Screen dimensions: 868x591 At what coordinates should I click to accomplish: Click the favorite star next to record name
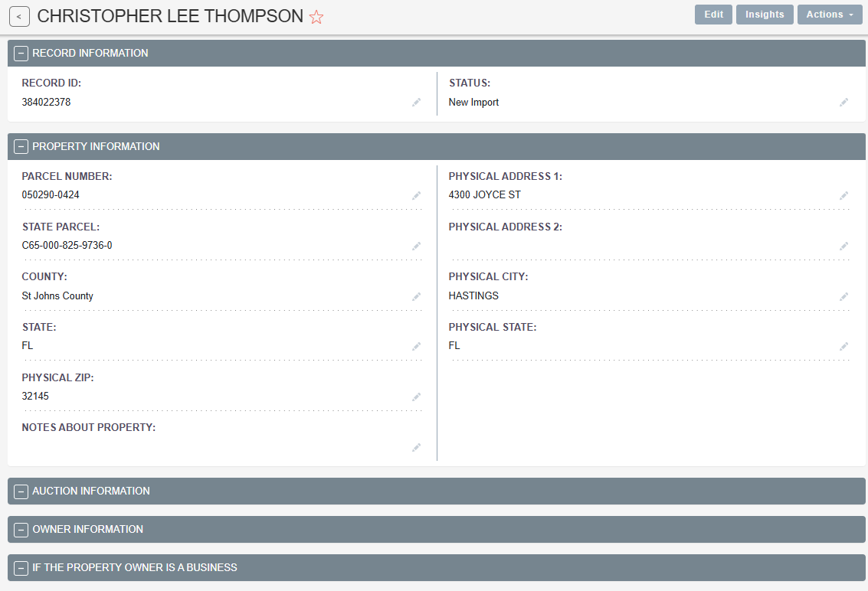coord(316,17)
